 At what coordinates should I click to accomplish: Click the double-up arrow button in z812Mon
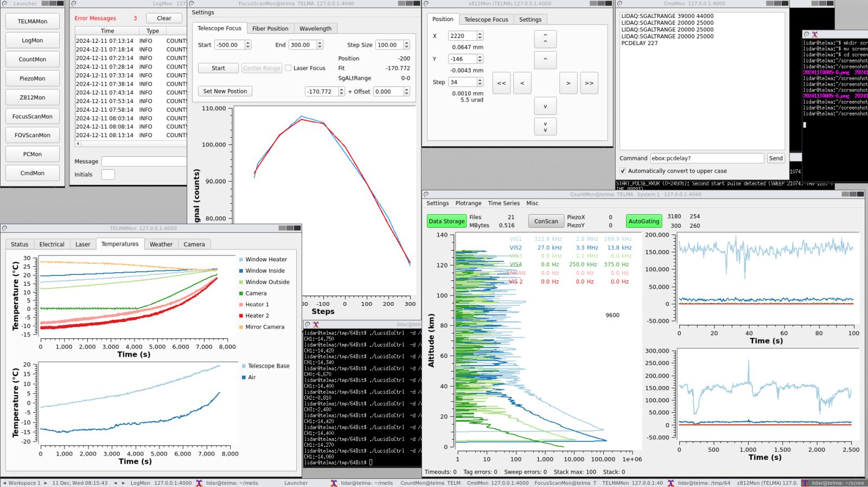click(545, 39)
